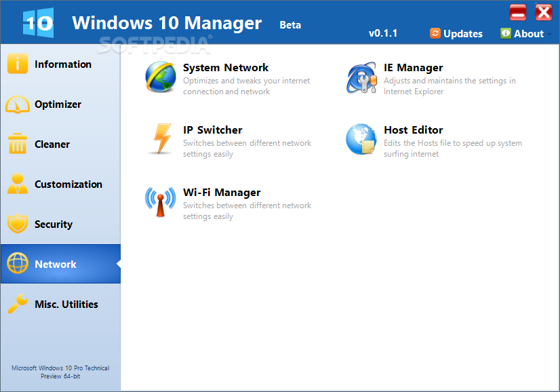Click the Host Editor title
This screenshot has width=560, height=392.
click(x=413, y=130)
